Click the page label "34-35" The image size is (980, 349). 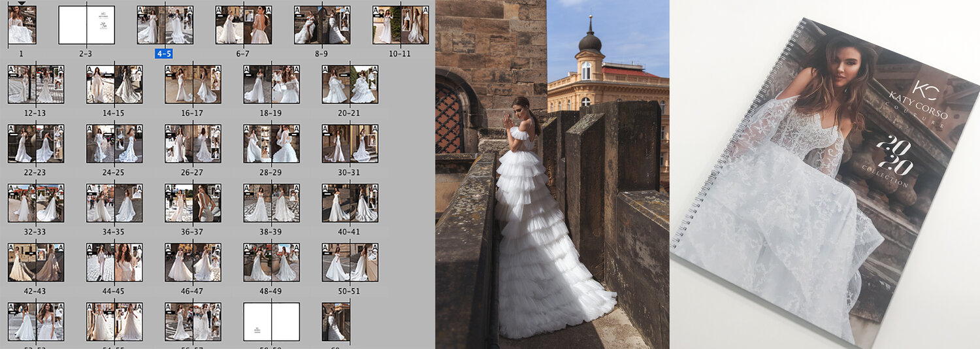click(113, 231)
